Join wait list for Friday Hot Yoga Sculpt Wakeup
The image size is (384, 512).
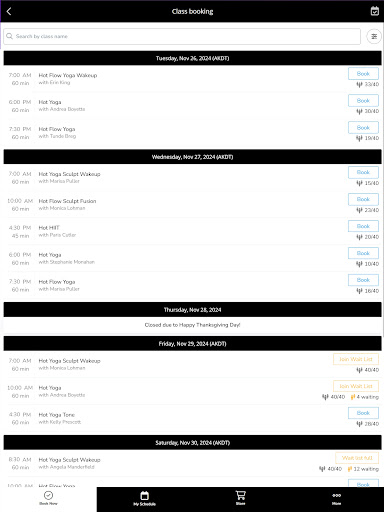(356, 359)
